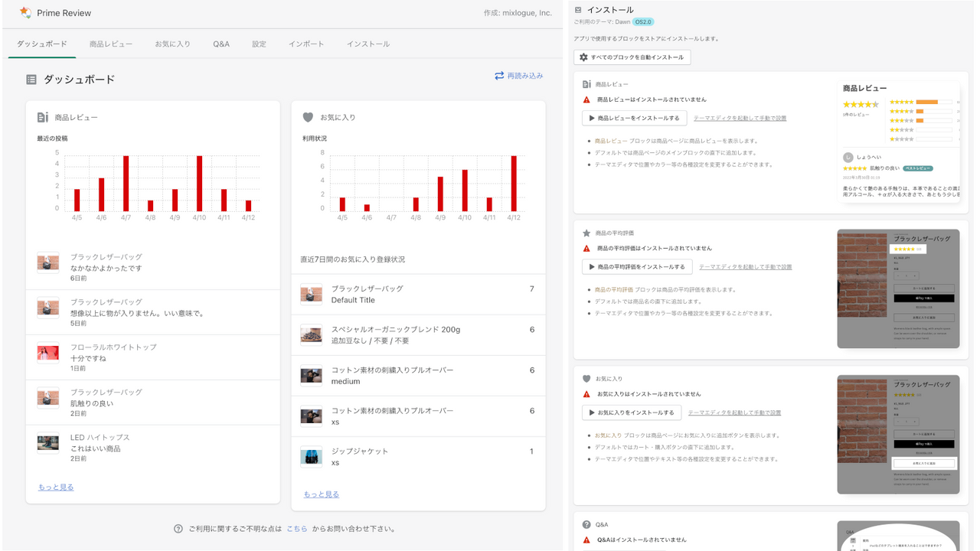The height and width of the screenshot is (551, 980).
Task: Open the インポート tab
Action: point(306,44)
